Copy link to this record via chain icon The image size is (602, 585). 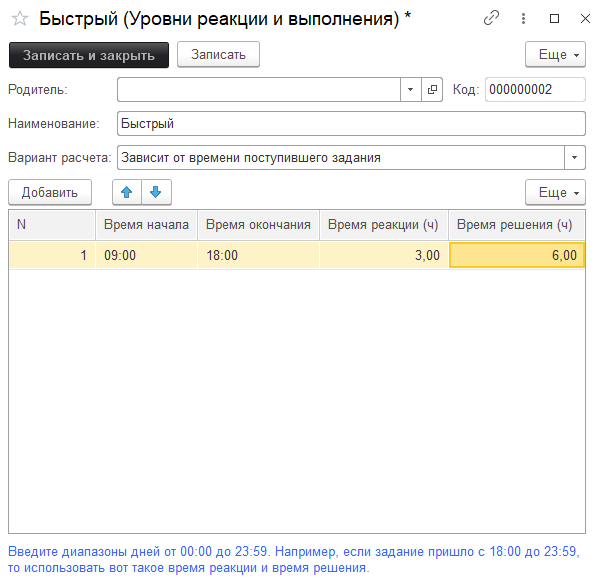tap(491, 18)
